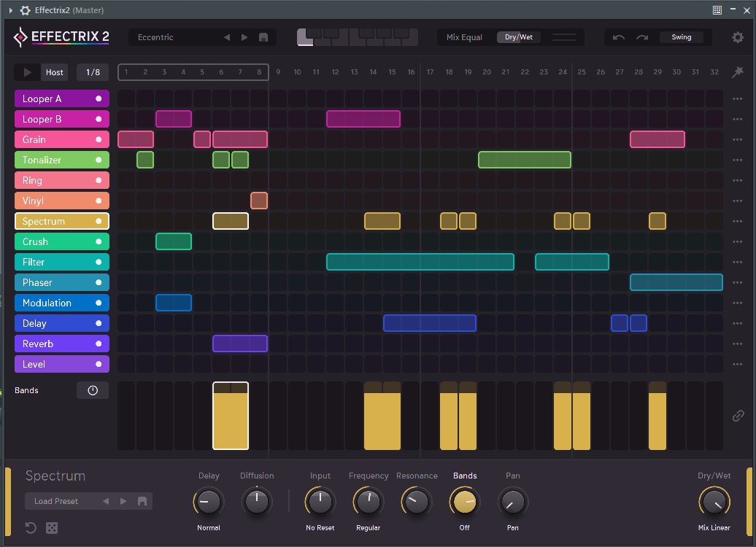This screenshot has width=756, height=547.
Task: Open the Load Preset menu for Spectrum
Action: (x=56, y=501)
